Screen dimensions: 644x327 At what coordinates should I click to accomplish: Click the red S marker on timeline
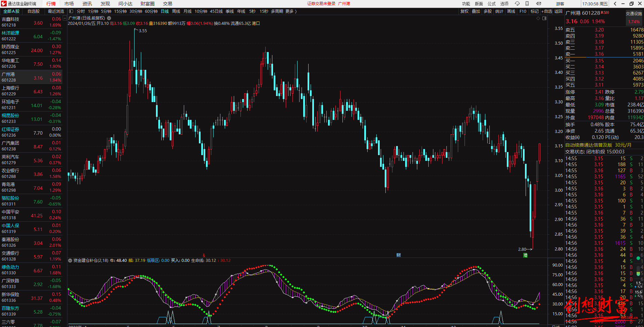pyautogui.click(x=204, y=255)
